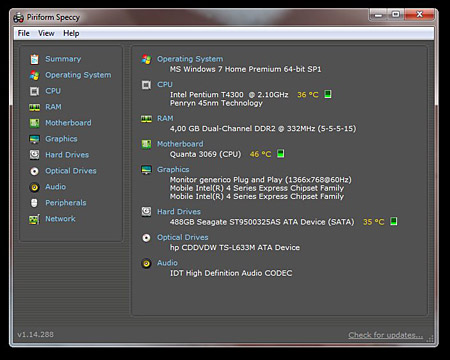Click the Motherboard heading link in summary
Image resolution: width=450 pixels, height=360 pixels.
(180, 144)
